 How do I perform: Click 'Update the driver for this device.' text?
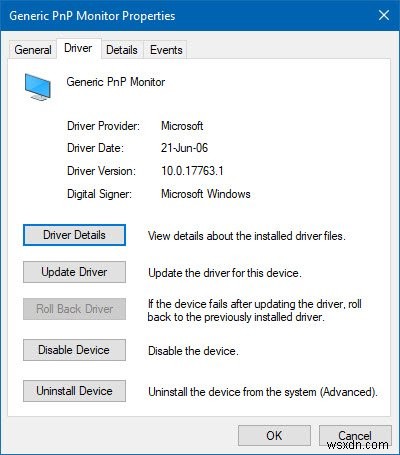pos(225,273)
